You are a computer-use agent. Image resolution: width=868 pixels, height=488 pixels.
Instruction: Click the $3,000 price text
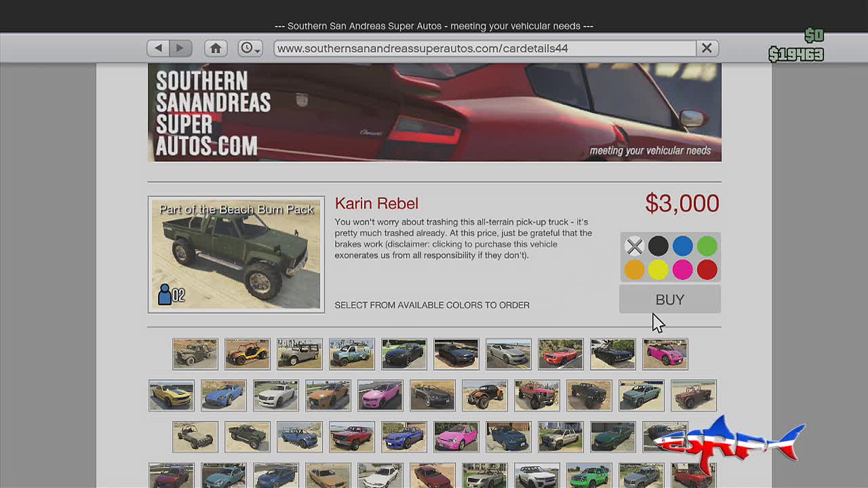(682, 203)
